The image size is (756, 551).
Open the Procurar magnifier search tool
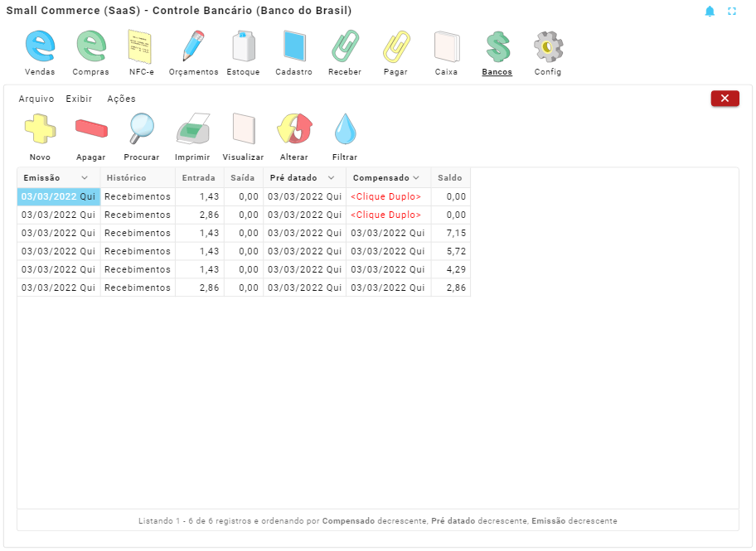coord(141,130)
